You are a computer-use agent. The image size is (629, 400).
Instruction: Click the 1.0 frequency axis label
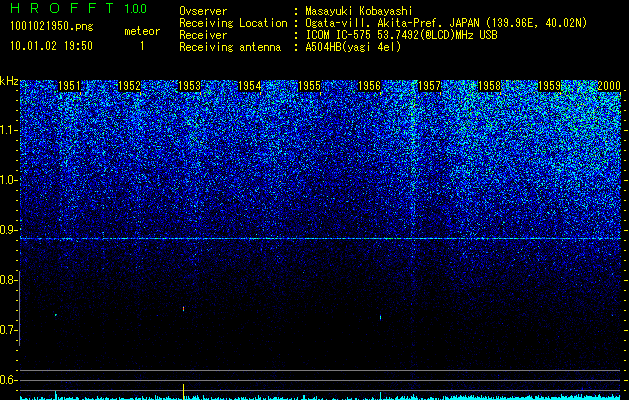click(8, 180)
